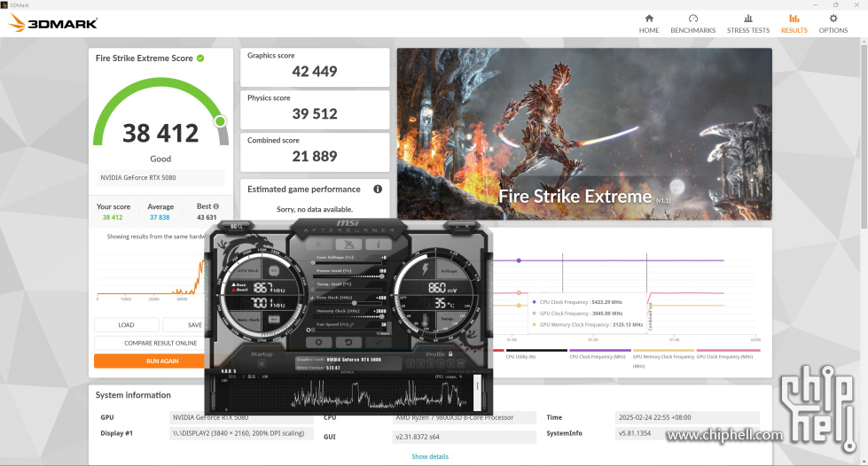The height and width of the screenshot is (466, 868).
Task: Select Afterburner profile slot 1
Action: [x=411, y=363]
